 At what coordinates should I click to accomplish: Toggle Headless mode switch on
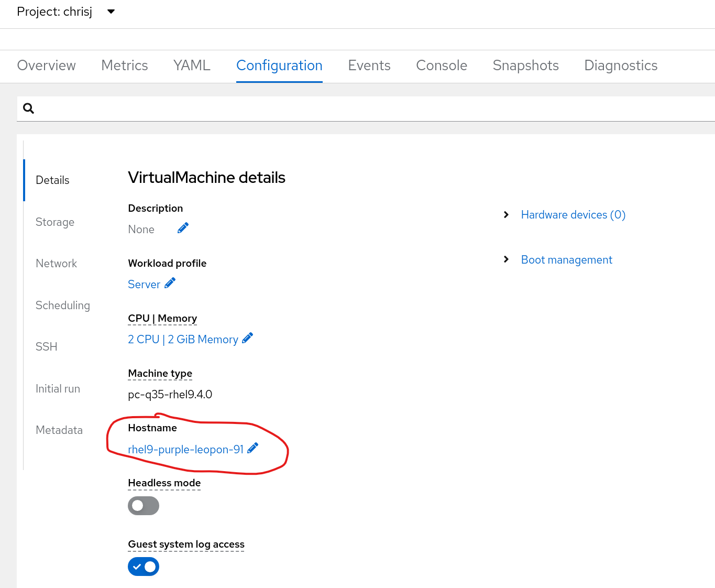coord(143,506)
